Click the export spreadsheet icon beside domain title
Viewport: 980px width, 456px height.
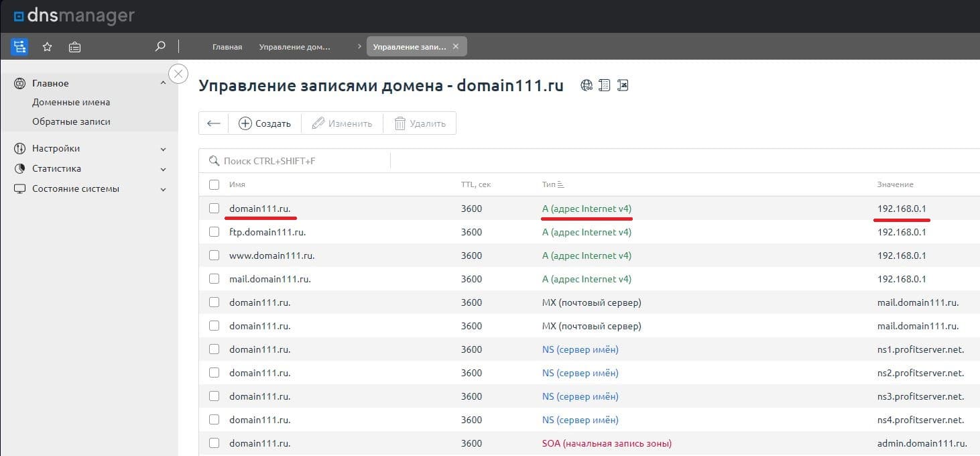click(x=623, y=85)
